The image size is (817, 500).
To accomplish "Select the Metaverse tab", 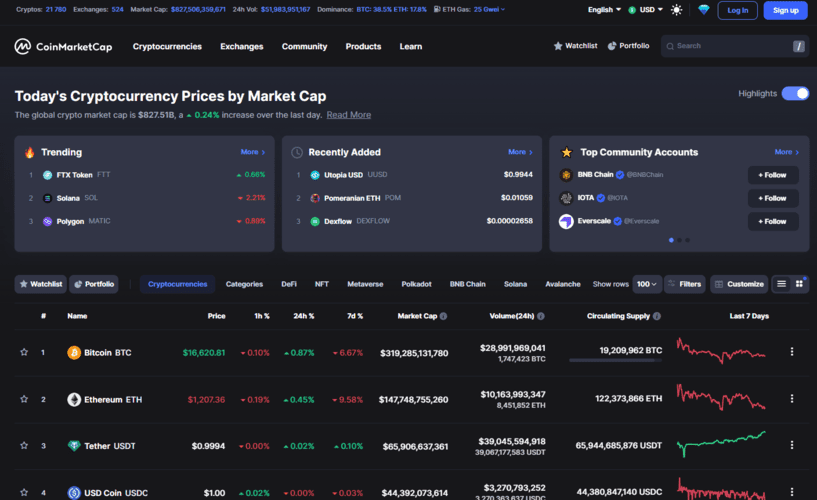I will pyautogui.click(x=365, y=284).
